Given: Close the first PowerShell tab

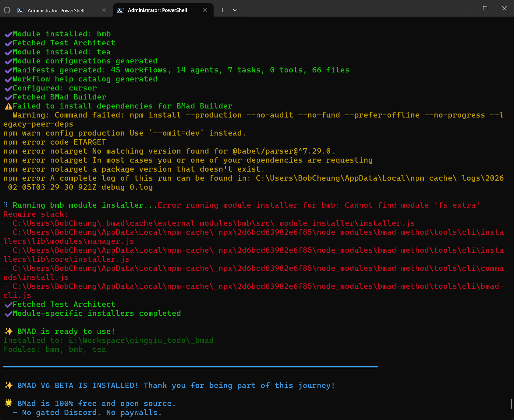Looking at the screenshot, I should pos(104,10).
